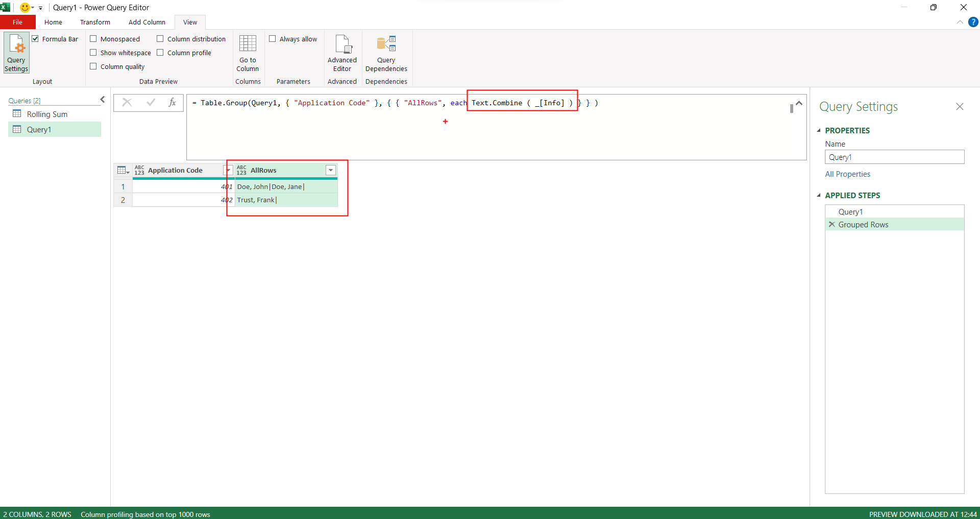Viewport: 980px width, 519px height.
Task: Switch to the Add Column tab
Action: pyautogui.click(x=147, y=22)
